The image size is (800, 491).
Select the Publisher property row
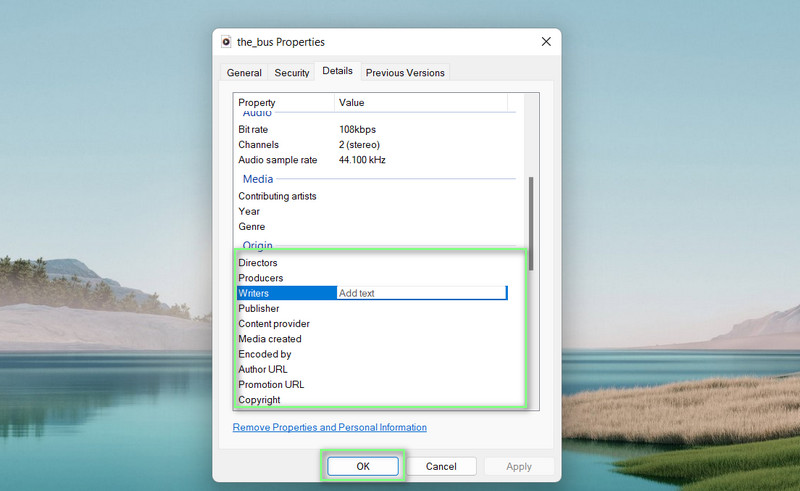[260, 309]
